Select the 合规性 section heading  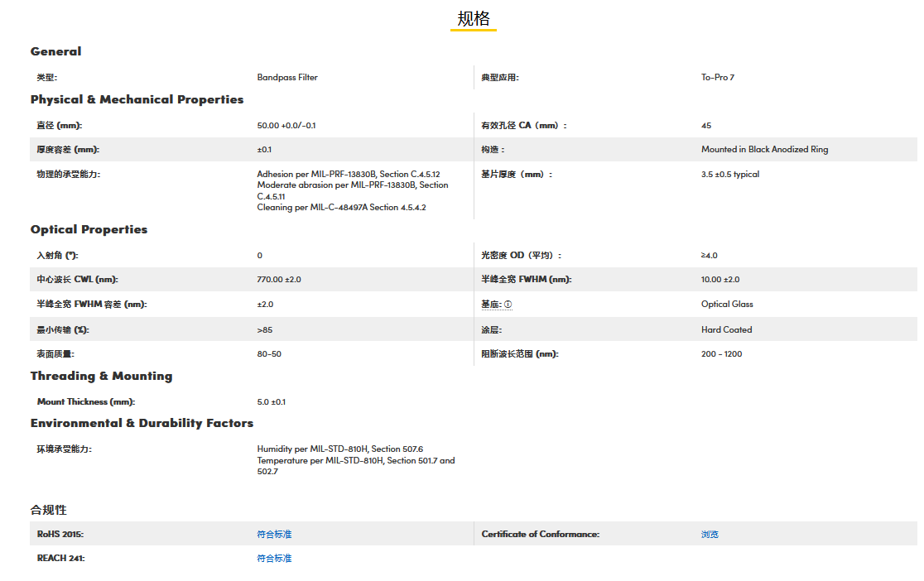(x=49, y=510)
